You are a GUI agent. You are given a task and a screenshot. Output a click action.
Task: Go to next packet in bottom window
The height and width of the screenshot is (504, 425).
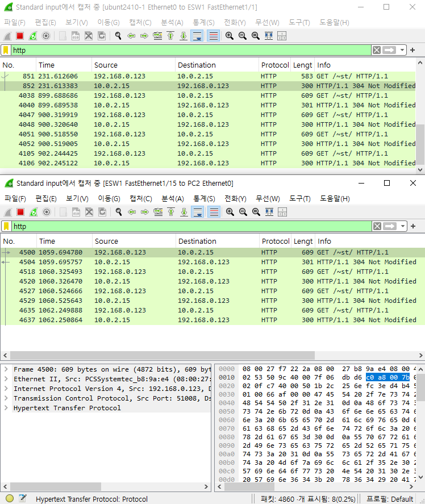point(145,212)
